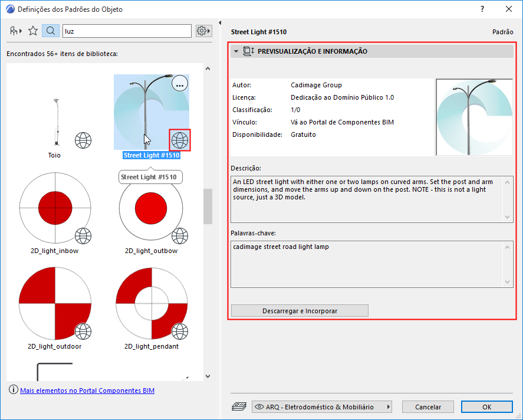Close the dialog with the X button

pos(509,9)
